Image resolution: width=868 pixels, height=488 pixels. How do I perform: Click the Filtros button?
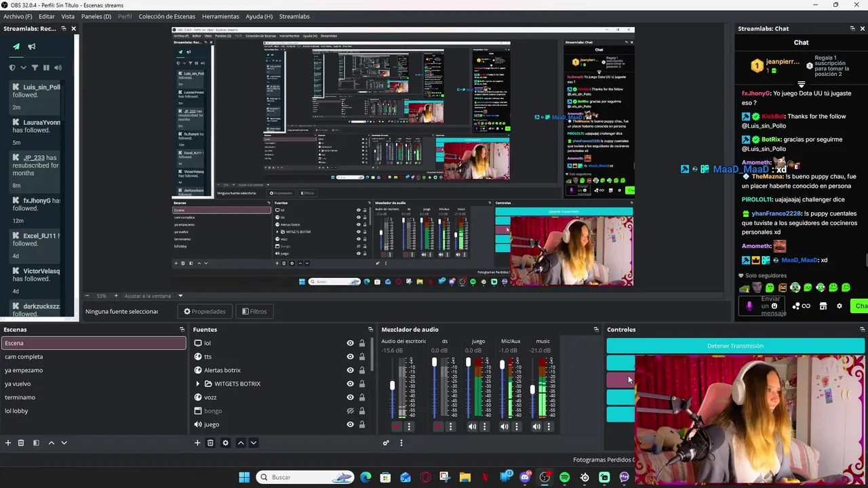[254, 311]
